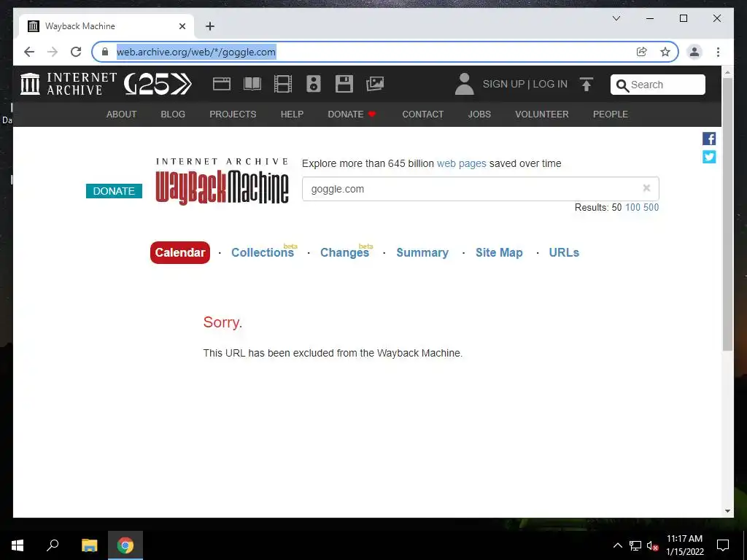
Task: Open the Audio (speaker) icon
Action: pyautogui.click(x=314, y=84)
